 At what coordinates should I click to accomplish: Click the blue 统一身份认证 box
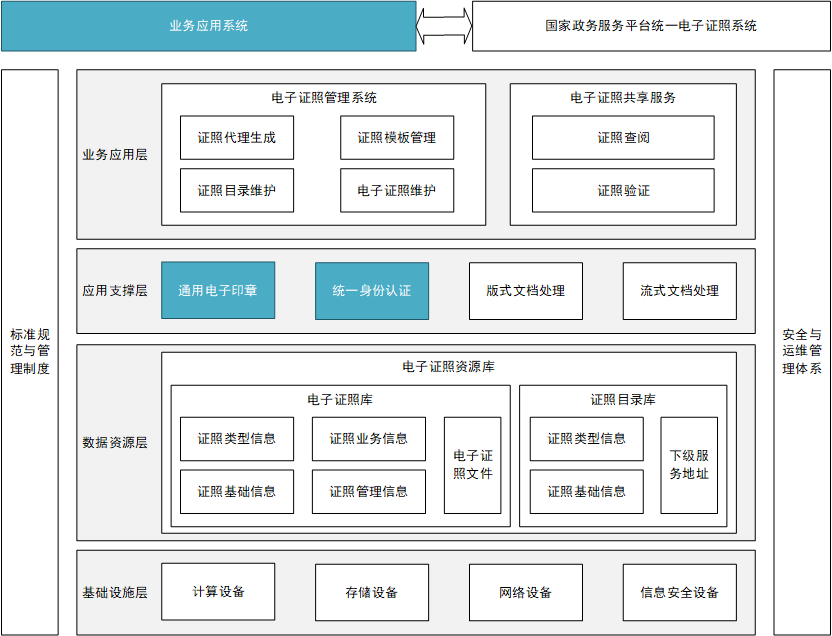click(372, 291)
